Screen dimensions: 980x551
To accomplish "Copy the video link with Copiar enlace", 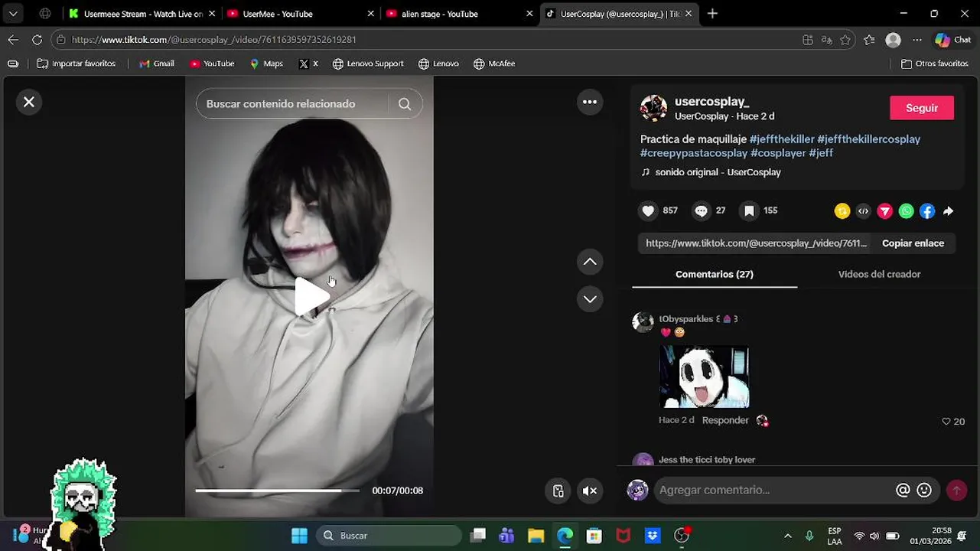I will (913, 243).
